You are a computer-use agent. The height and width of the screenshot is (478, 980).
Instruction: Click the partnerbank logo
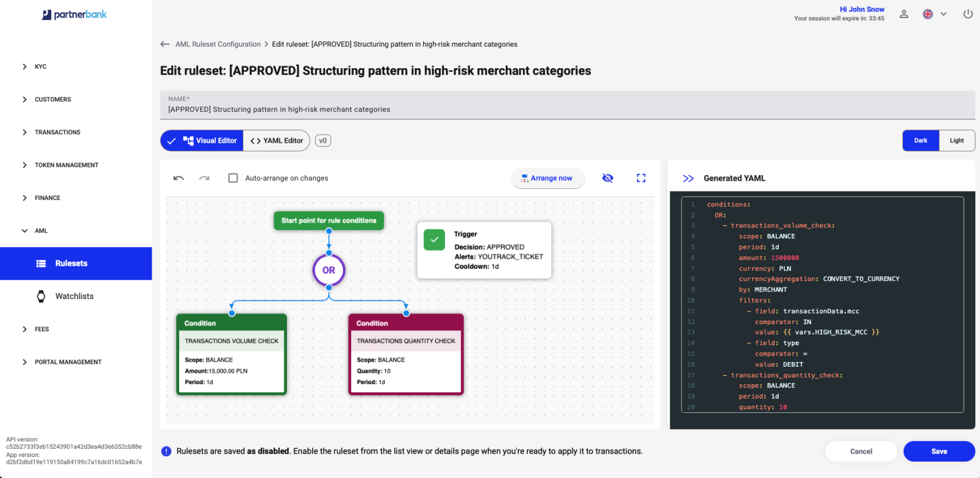coord(75,15)
